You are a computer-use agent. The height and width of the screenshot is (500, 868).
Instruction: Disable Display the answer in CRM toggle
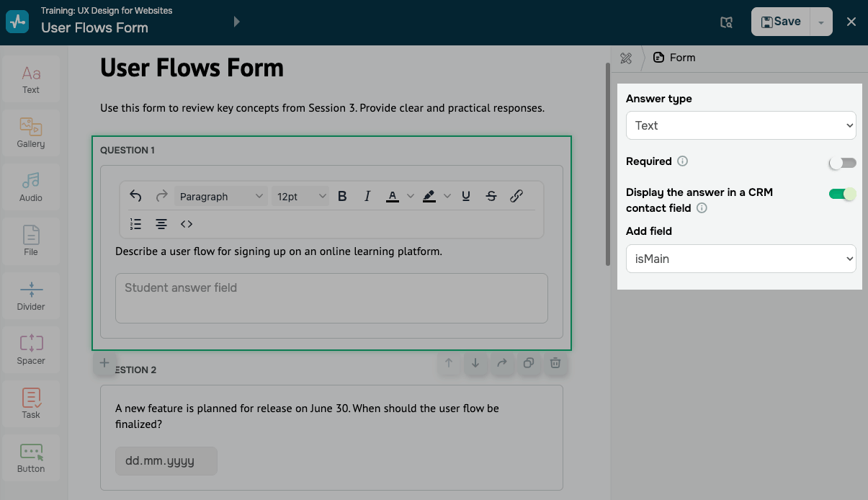coord(842,194)
